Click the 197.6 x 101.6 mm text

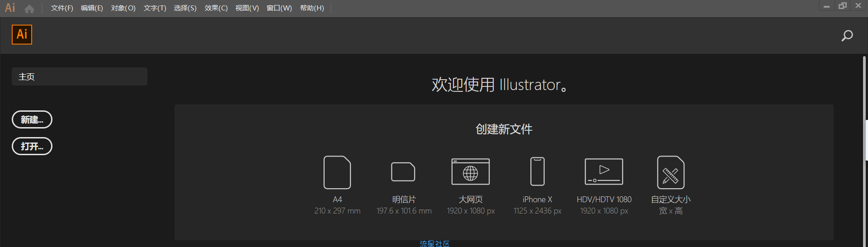coord(404,211)
